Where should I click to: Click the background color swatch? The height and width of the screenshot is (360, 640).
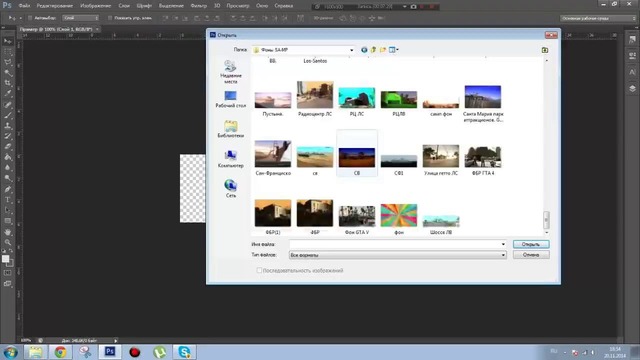[x=11, y=264]
